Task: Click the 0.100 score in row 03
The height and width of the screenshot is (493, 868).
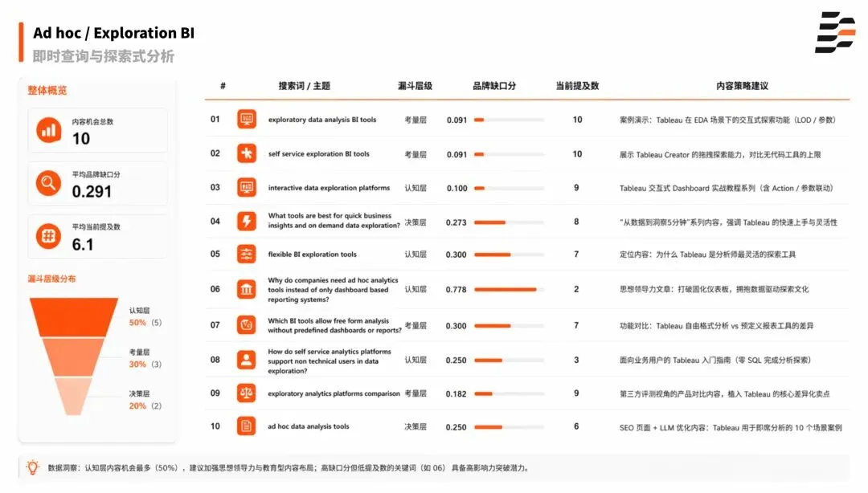Action: point(457,188)
